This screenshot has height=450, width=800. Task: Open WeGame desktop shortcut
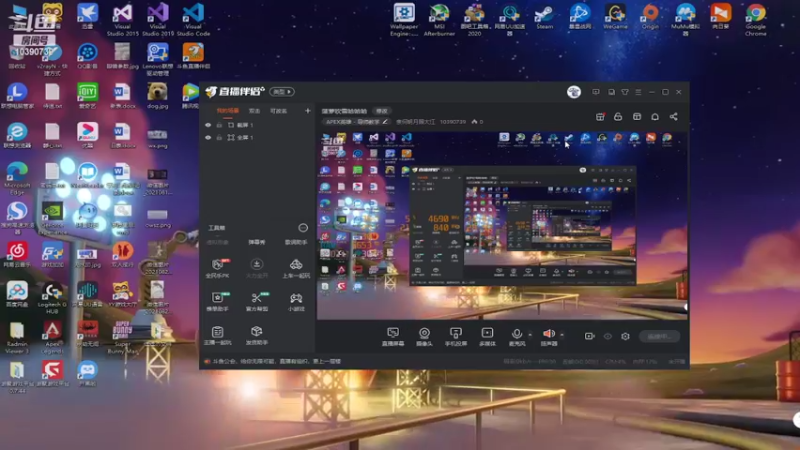pyautogui.click(x=615, y=17)
